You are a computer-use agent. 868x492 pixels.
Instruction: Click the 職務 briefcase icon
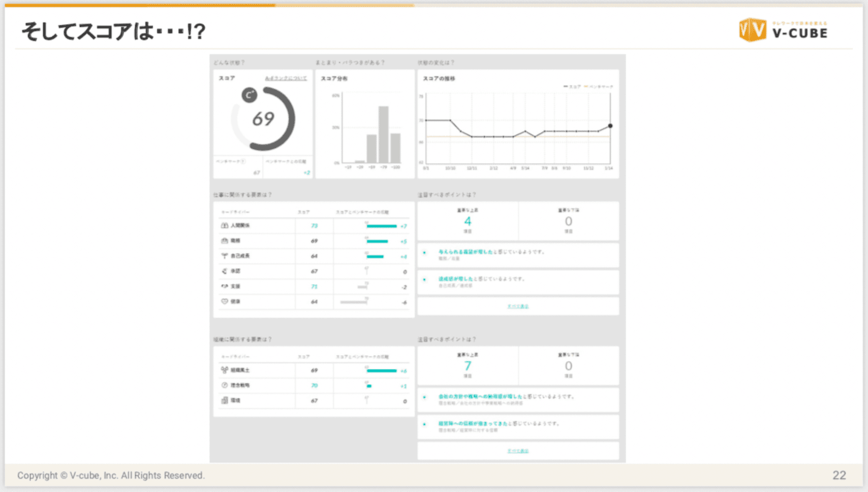[x=224, y=241]
